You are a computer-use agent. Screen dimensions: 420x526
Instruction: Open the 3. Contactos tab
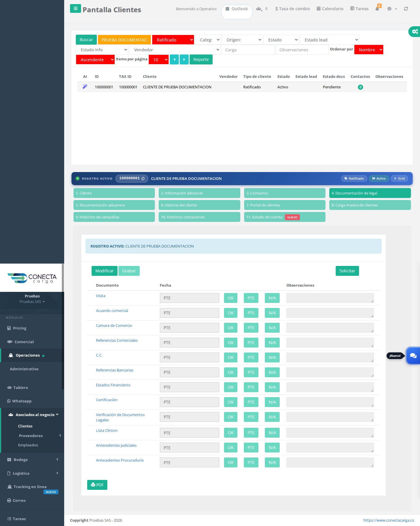click(285, 193)
